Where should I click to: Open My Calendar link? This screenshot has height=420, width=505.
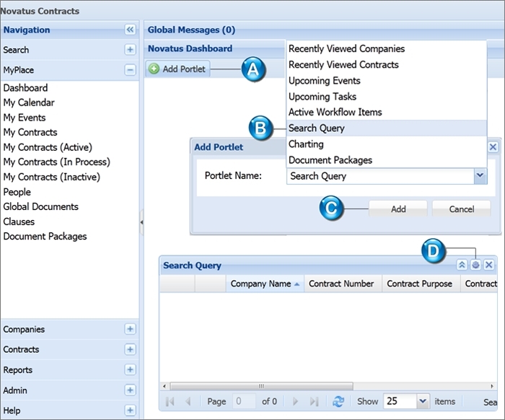click(x=29, y=102)
